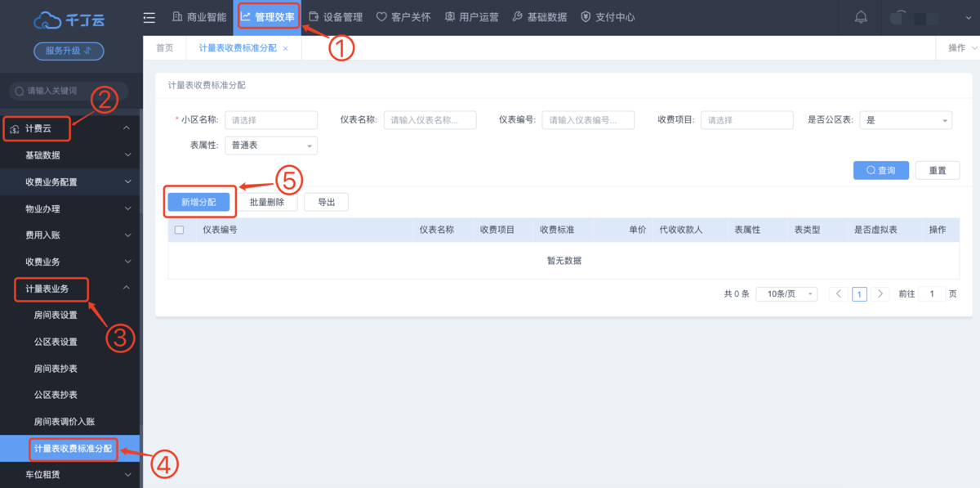
Task: Collapse 计量表业务 sidebar section
Action: pyautogui.click(x=70, y=289)
